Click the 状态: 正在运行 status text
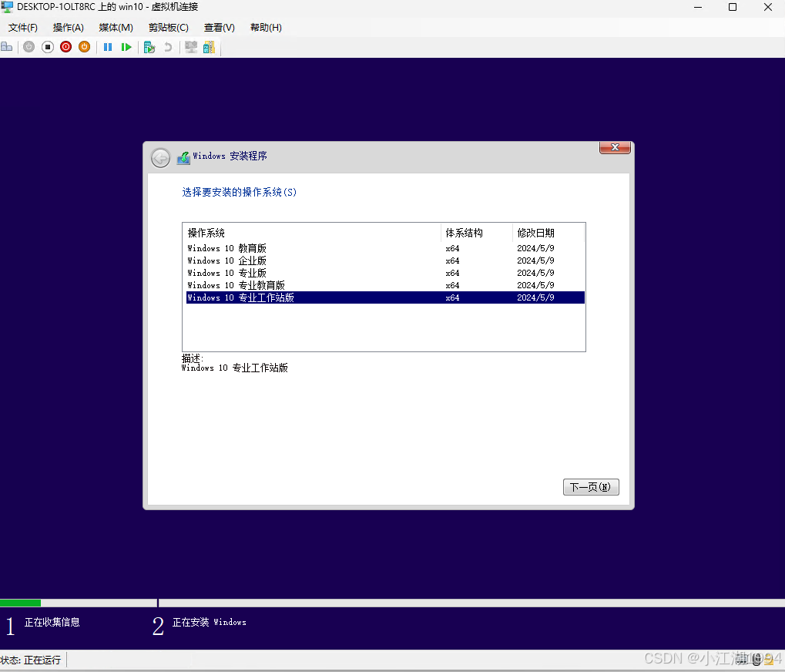 tap(31, 660)
